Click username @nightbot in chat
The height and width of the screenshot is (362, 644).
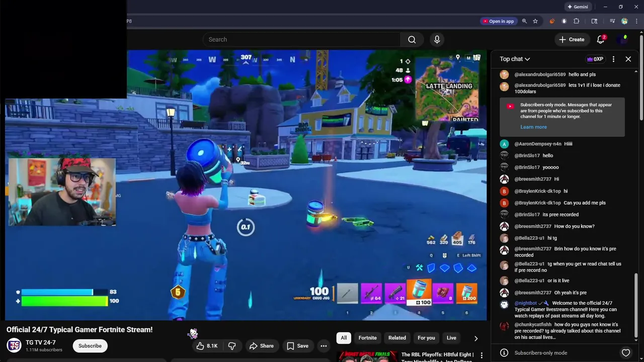(526, 303)
